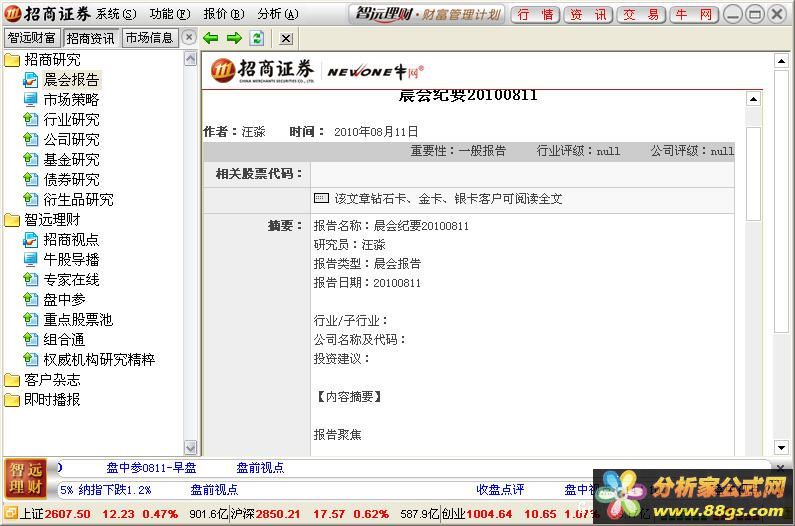Open the 纳指下跌1.2% news link

click(115, 490)
